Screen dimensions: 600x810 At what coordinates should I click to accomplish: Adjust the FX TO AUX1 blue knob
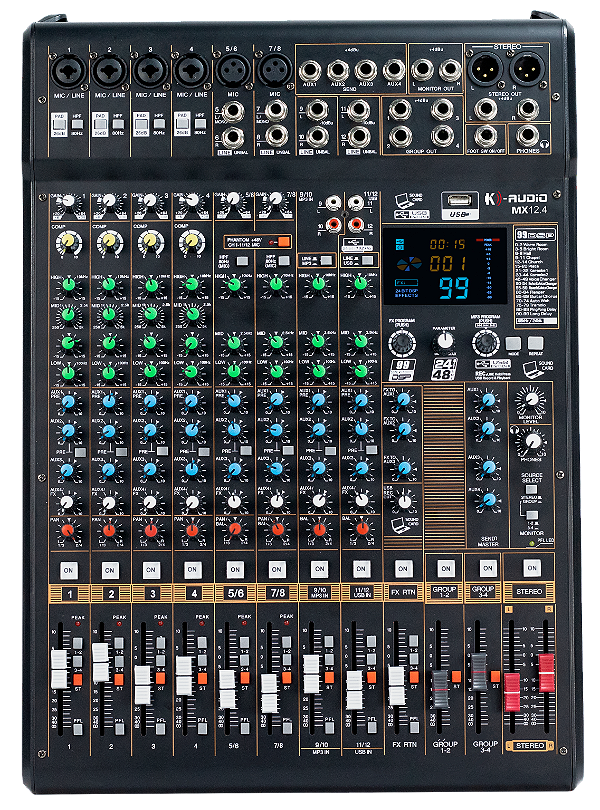pos(404,400)
